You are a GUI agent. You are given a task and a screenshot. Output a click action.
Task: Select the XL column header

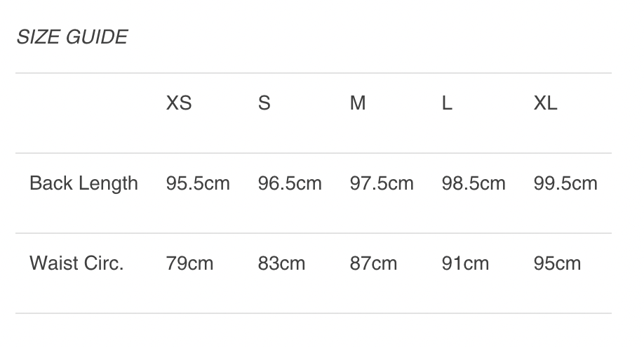tap(545, 103)
